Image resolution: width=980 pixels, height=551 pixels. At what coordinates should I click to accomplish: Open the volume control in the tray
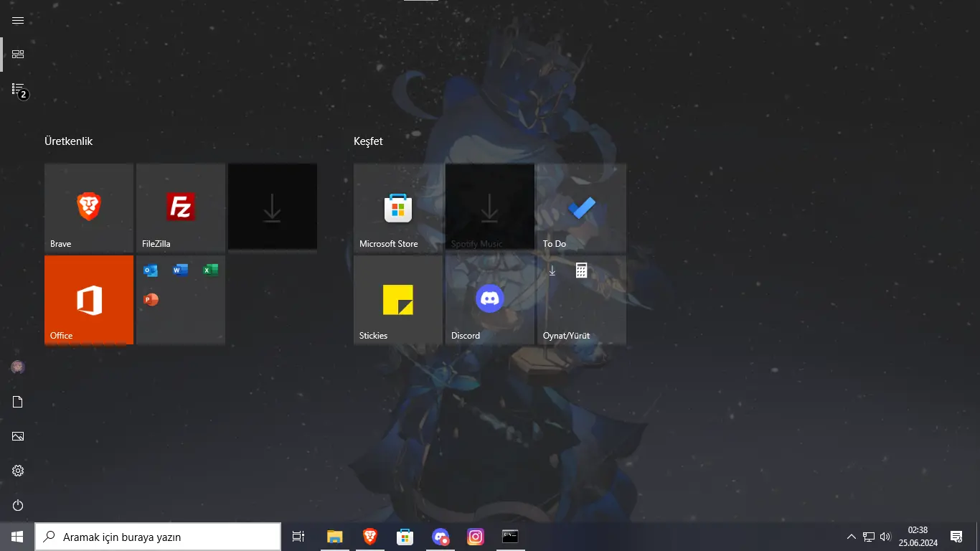pyautogui.click(x=885, y=537)
